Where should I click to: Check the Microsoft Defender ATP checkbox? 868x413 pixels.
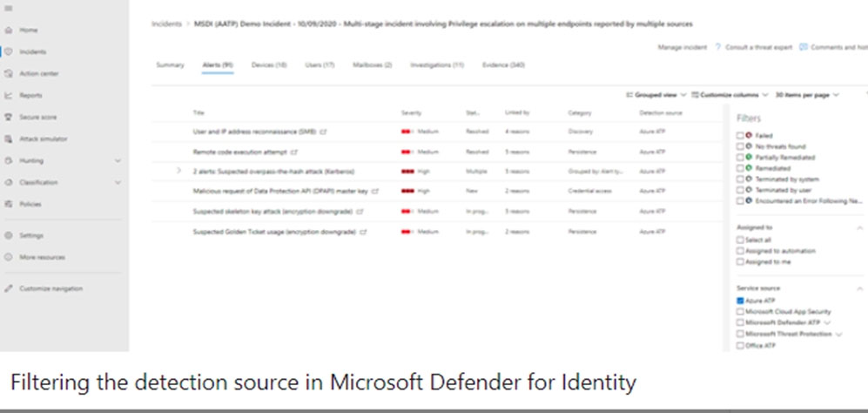740,322
